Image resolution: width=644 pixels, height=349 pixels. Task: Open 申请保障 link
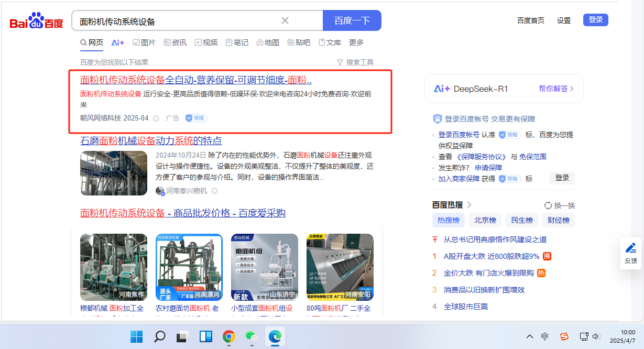pyautogui.click(x=488, y=168)
